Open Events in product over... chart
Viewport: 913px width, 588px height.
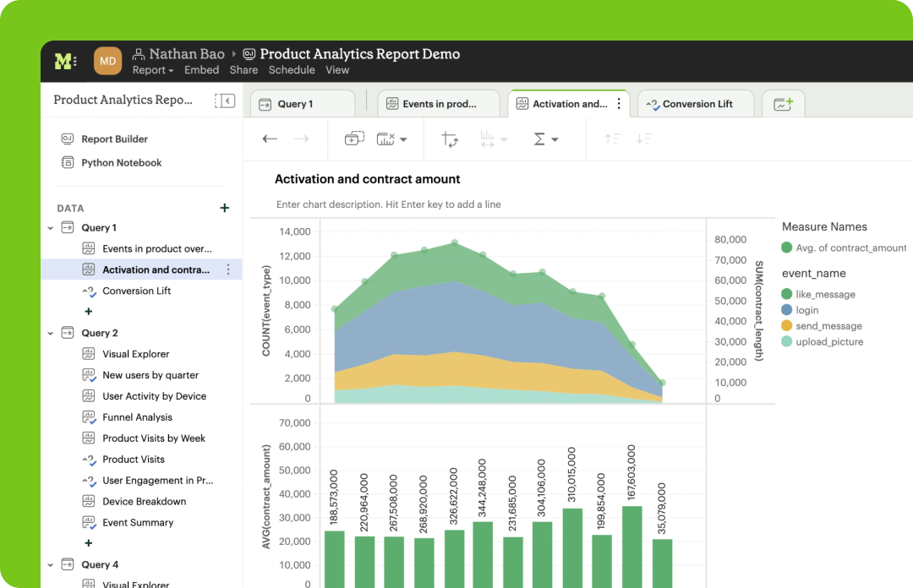point(157,249)
